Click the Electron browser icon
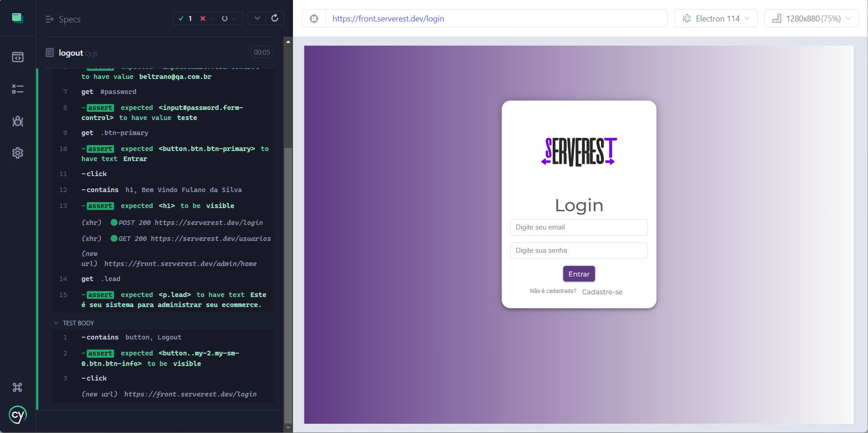The image size is (868, 433). (x=687, y=19)
